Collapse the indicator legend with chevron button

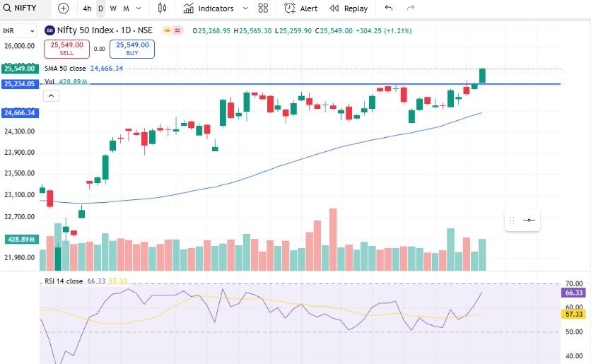pos(52,95)
